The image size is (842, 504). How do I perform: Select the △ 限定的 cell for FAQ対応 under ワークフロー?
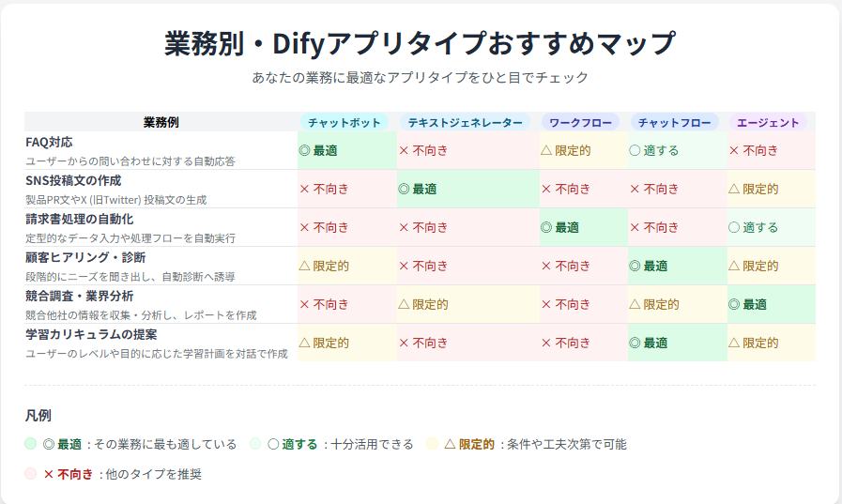tap(583, 150)
